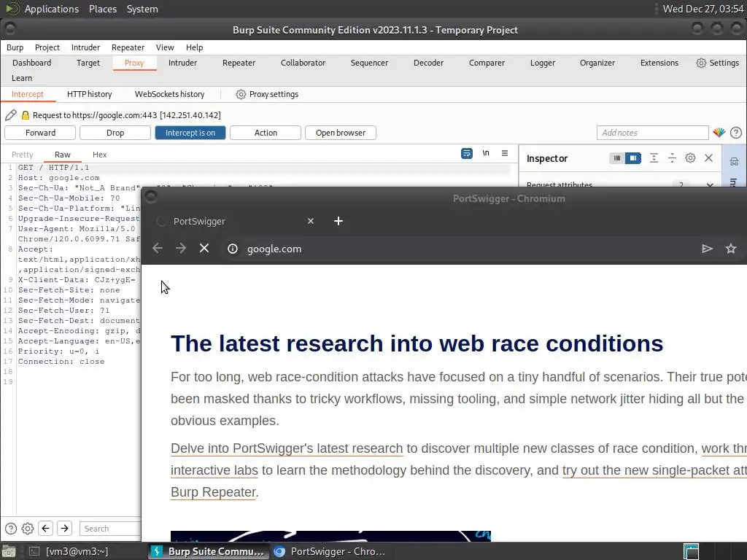Open the Collaborator tab
The width and height of the screenshot is (747, 560).
303,63
